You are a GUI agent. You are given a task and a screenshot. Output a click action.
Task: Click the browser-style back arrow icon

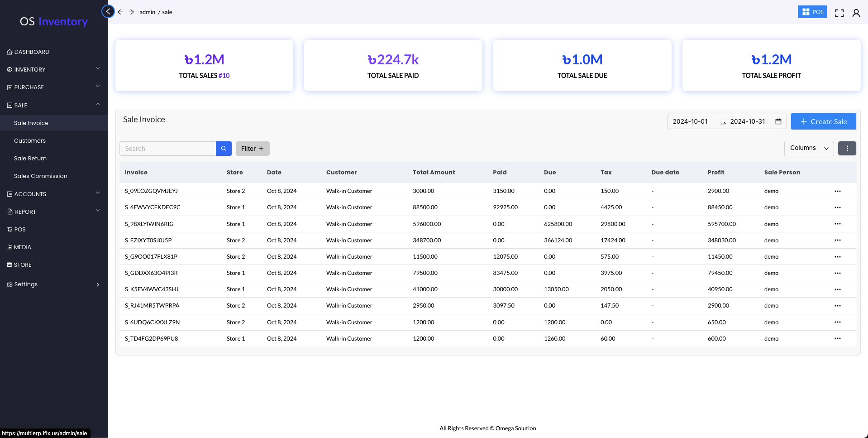click(x=120, y=12)
